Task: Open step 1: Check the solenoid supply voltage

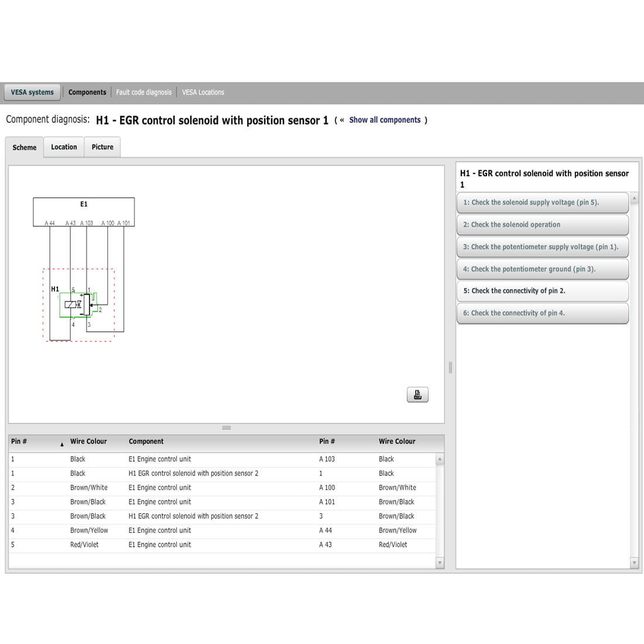Action: pos(543,203)
